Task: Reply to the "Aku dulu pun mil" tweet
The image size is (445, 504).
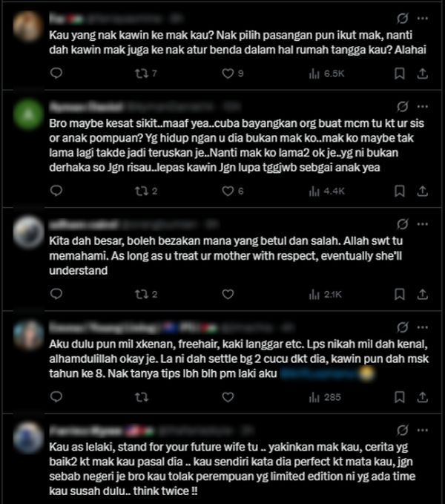Action: coord(56,397)
